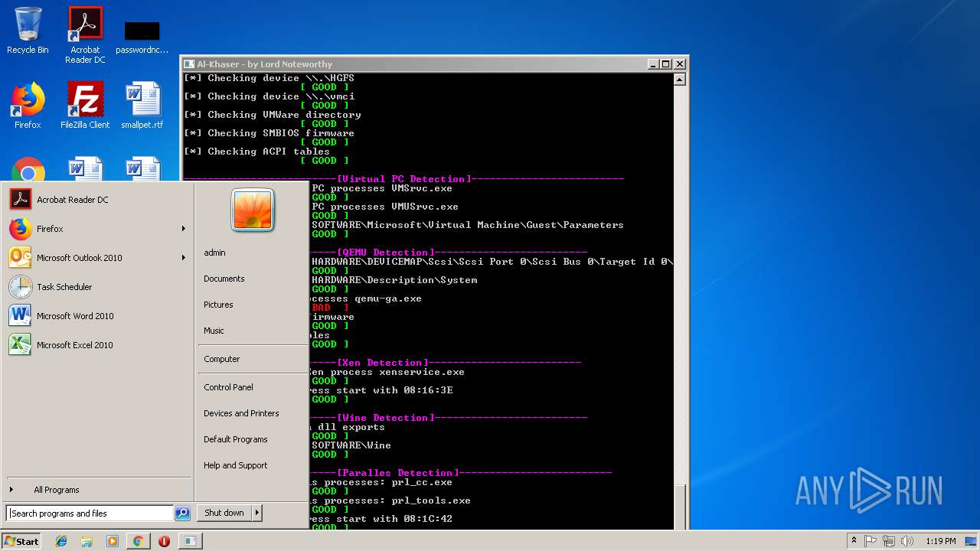980x551 pixels.
Task: Click the "prl_tools.exe" process line
Action: [x=391, y=500]
